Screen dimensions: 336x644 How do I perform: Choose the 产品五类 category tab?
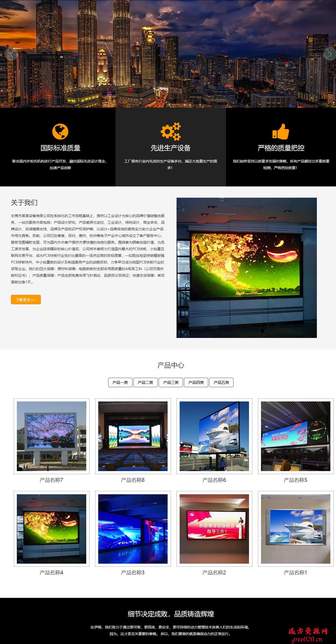pyautogui.click(x=221, y=382)
